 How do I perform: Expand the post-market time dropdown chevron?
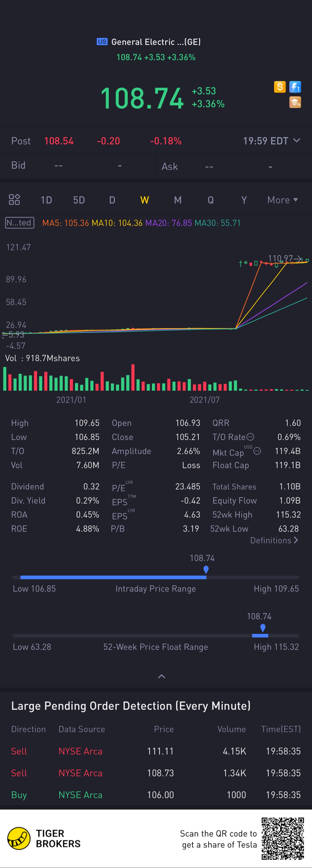pyautogui.click(x=296, y=140)
